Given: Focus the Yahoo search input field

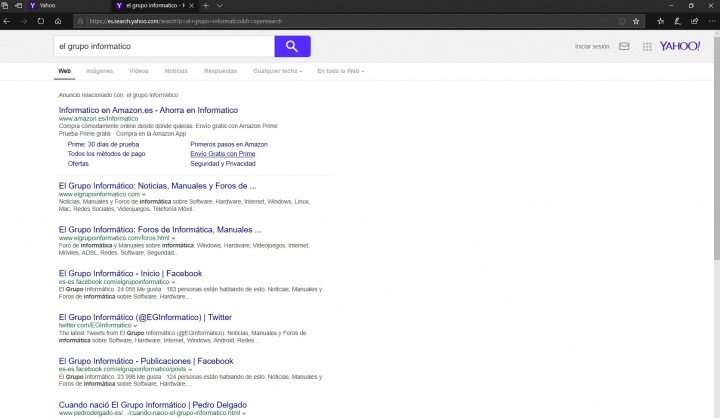Looking at the screenshot, I should click(164, 46).
